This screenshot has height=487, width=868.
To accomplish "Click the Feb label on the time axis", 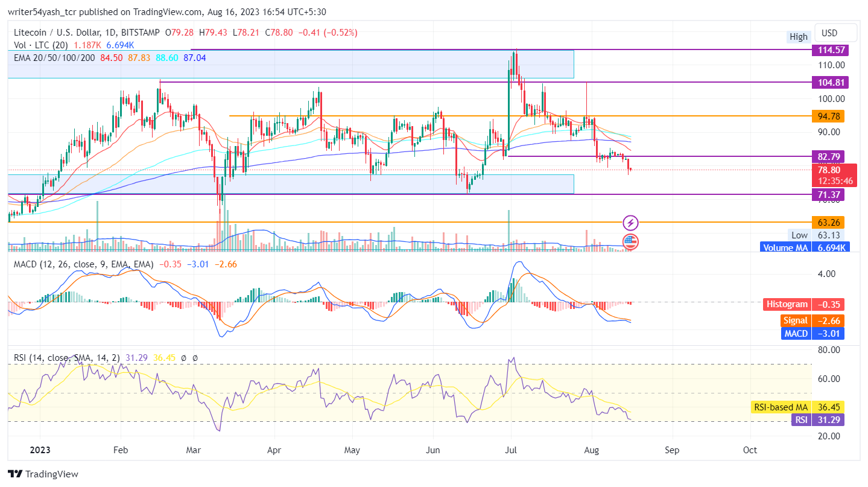I will click(121, 450).
